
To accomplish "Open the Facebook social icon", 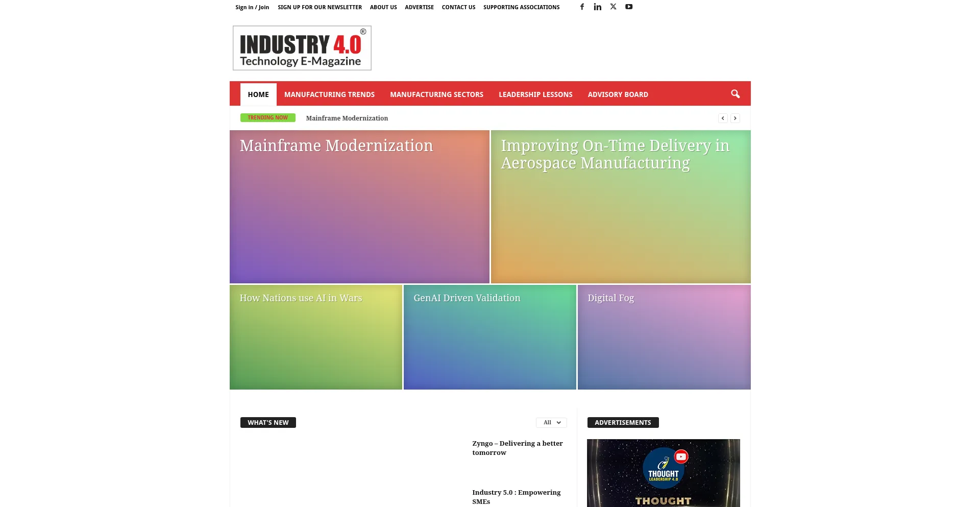I will pos(582,7).
